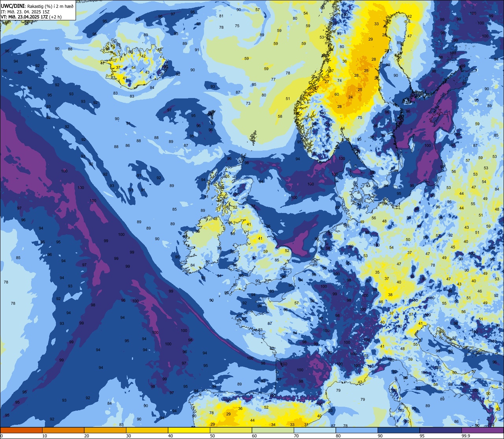Click the legend tick label '95'
The height and width of the screenshot is (439, 504).
422,436
